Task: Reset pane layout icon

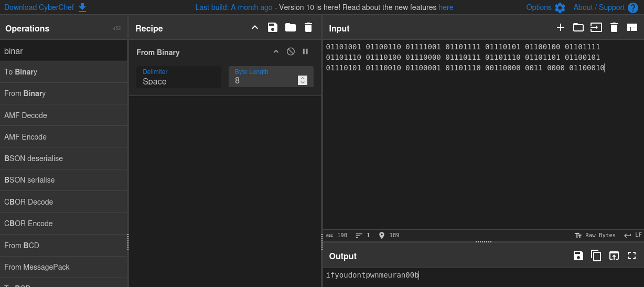Action: click(632, 28)
